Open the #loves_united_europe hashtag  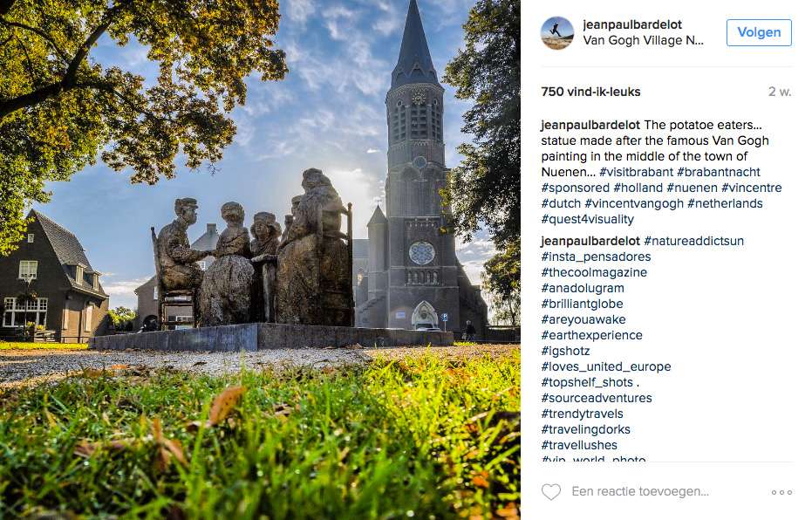(x=606, y=366)
